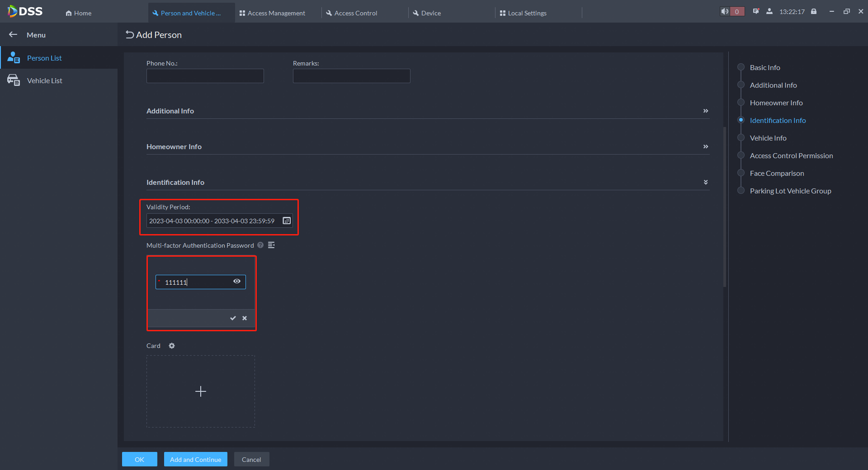Collapse the Menu with back arrow

pos(13,34)
